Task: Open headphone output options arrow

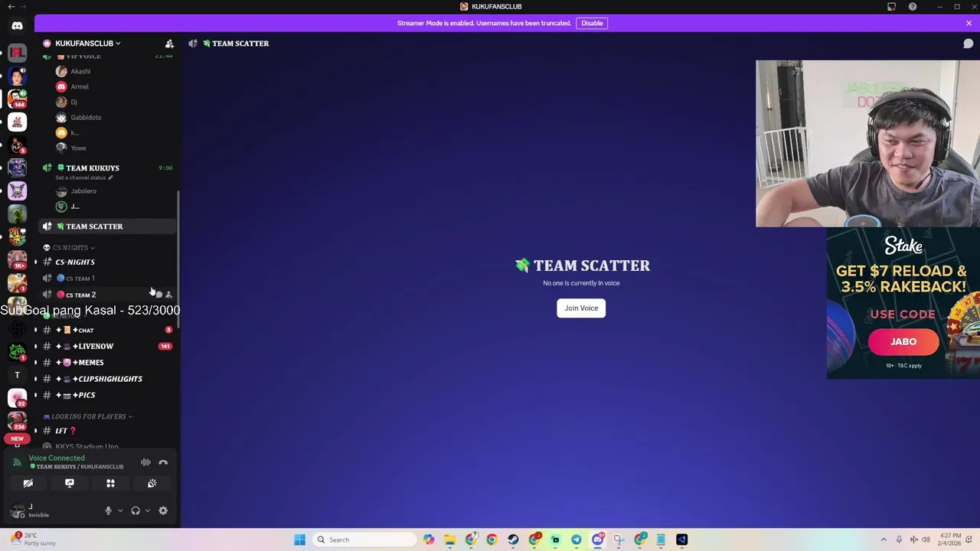Action: click(148, 510)
